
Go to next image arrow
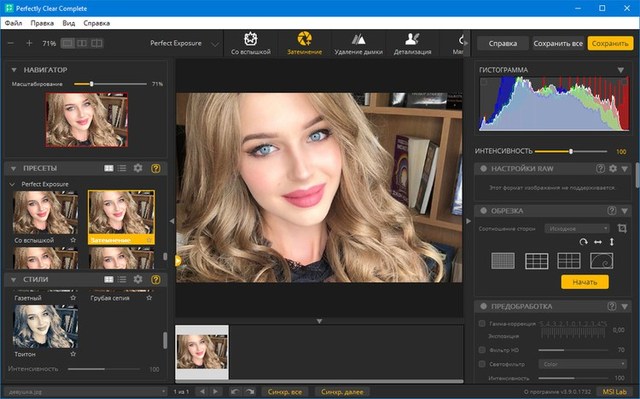[216, 392]
